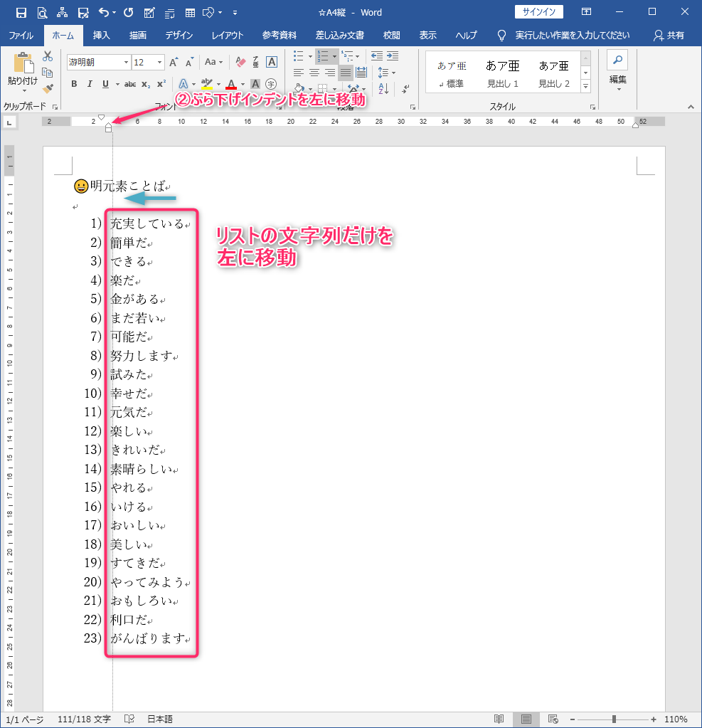The image size is (702, 728).
Task: Expand the Styles gallery more arrow
Action: (x=586, y=86)
